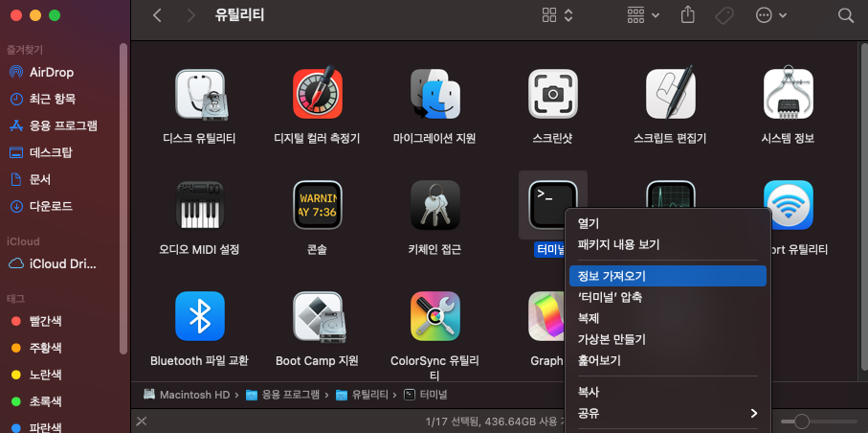Go back with the left arrow button
The image size is (868, 433).
157,15
